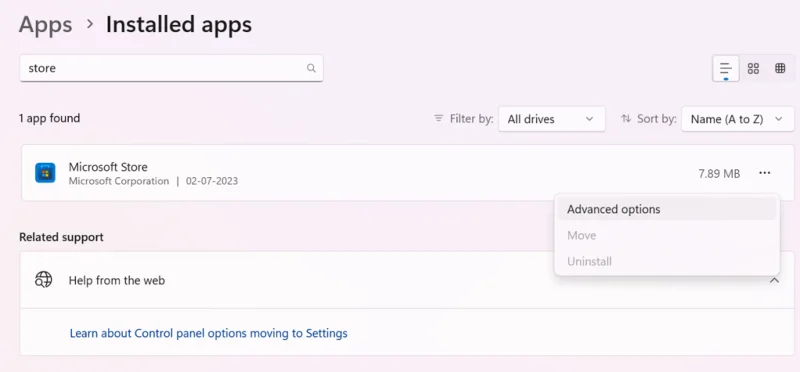Switch to list view layout

[x=726, y=68]
